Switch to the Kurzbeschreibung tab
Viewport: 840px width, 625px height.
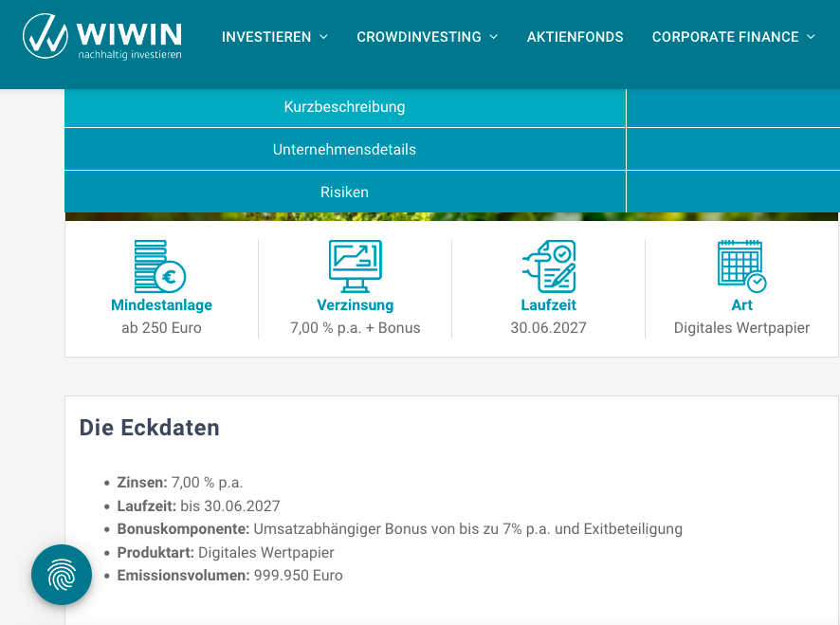(x=345, y=107)
